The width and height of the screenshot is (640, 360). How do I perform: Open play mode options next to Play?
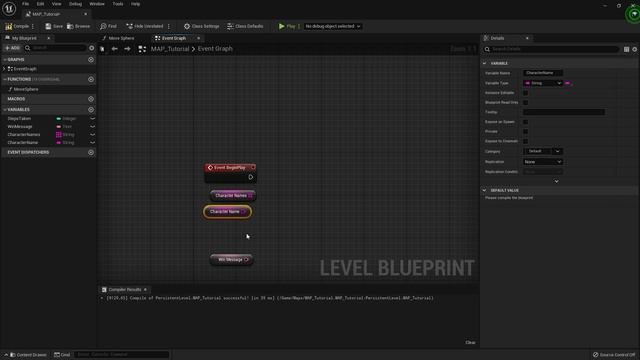point(299,26)
